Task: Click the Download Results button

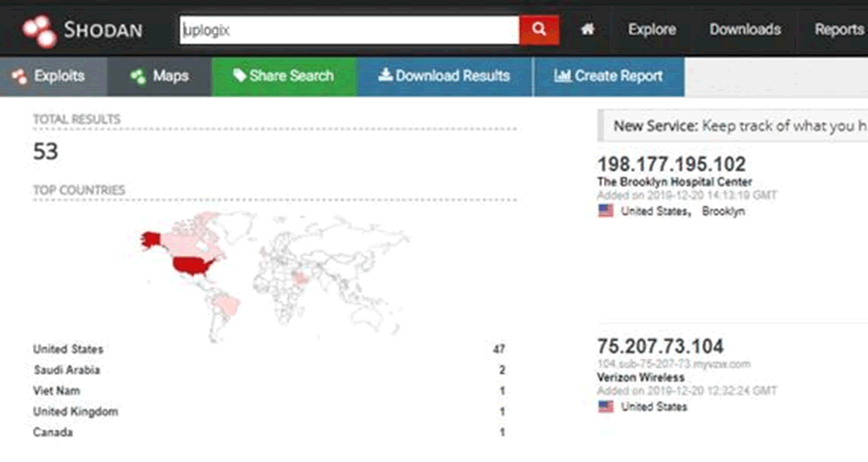Action: click(x=444, y=77)
